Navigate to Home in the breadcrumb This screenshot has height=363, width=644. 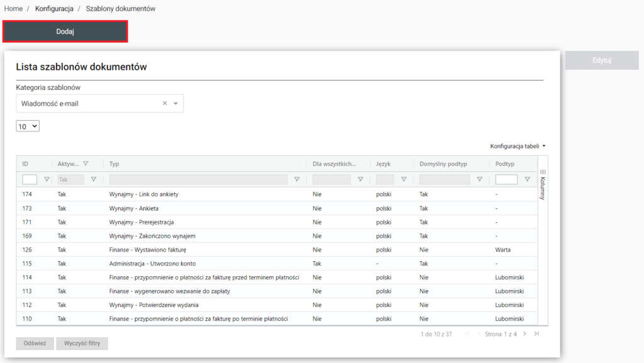13,9
